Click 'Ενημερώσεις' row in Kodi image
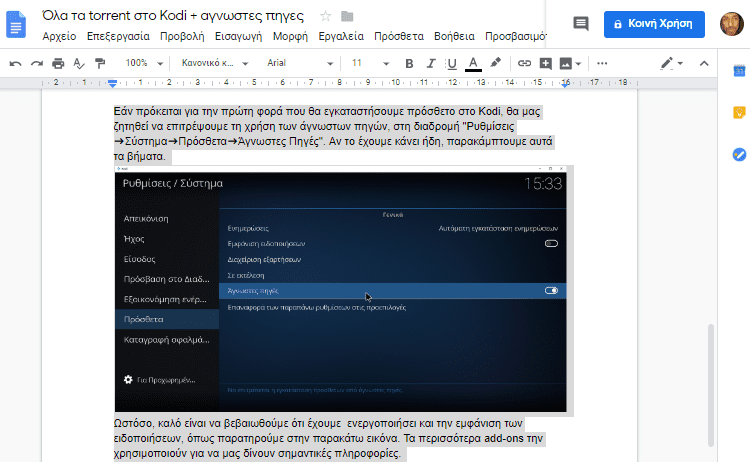Image resolution: width=750 pixels, height=462 pixels. tap(393, 228)
